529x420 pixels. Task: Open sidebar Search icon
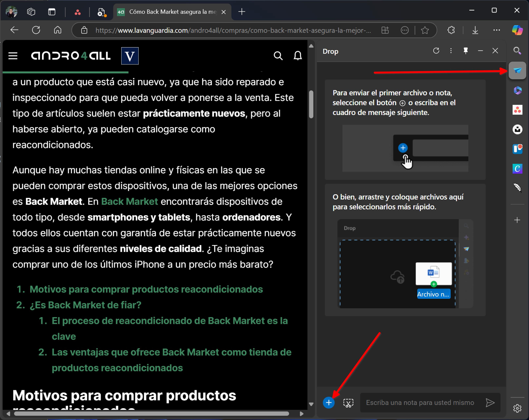(x=517, y=51)
